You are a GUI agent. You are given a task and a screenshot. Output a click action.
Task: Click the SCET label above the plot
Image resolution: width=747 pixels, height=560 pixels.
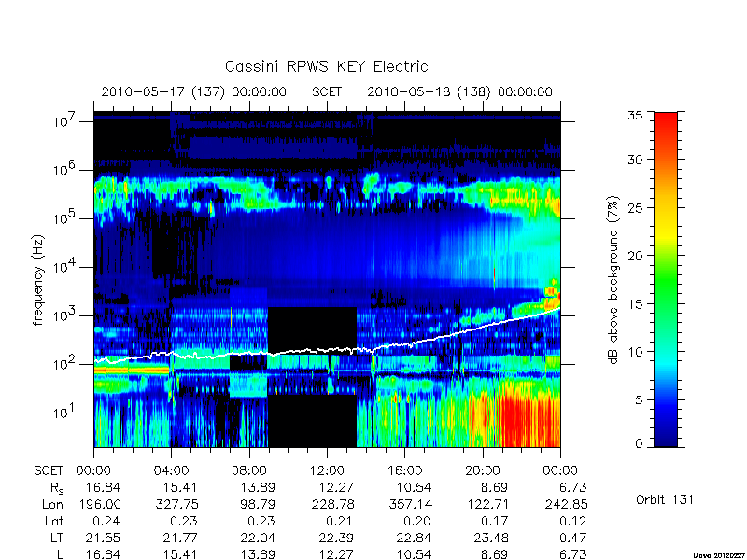point(327,91)
